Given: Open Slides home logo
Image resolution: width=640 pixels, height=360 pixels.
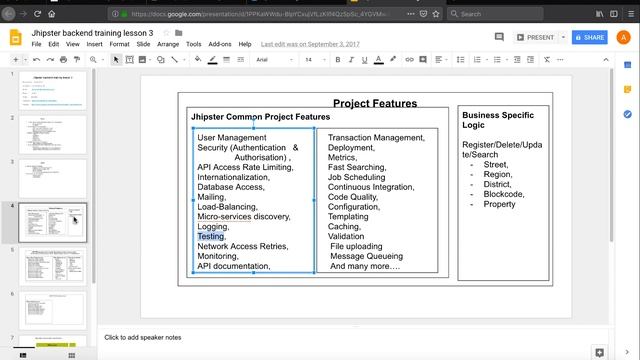Looking at the screenshot, I should [x=16, y=38].
